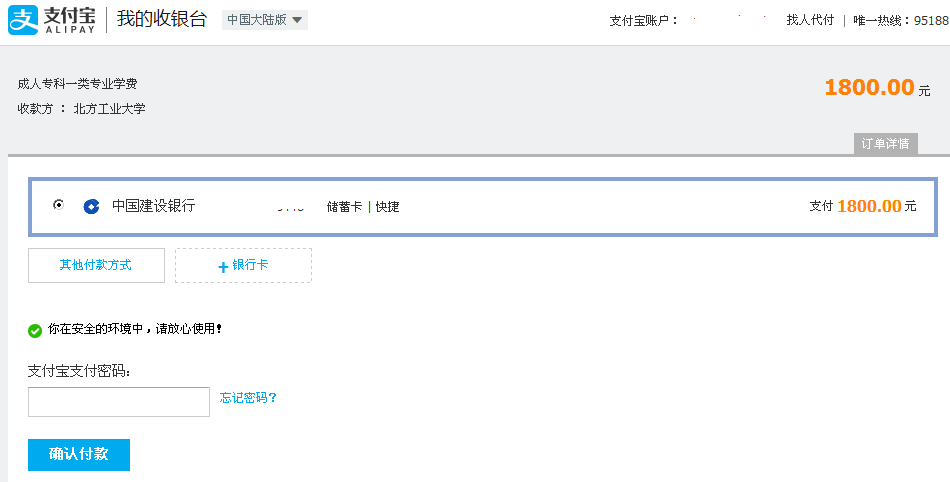
Task: Click the 我的收银台 title
Action: (161, 19)
